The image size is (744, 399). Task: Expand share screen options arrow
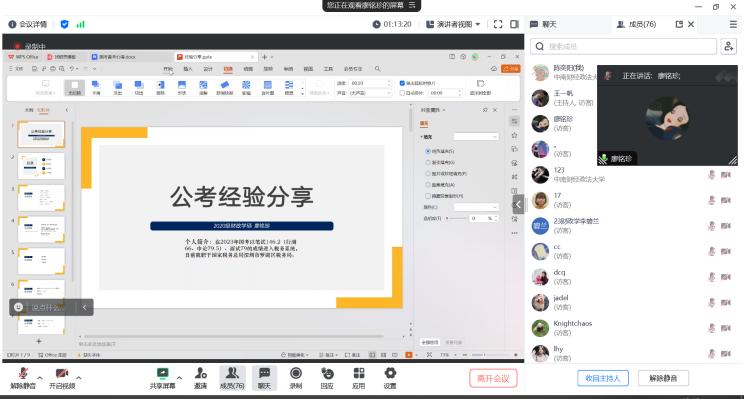[179, 378]
